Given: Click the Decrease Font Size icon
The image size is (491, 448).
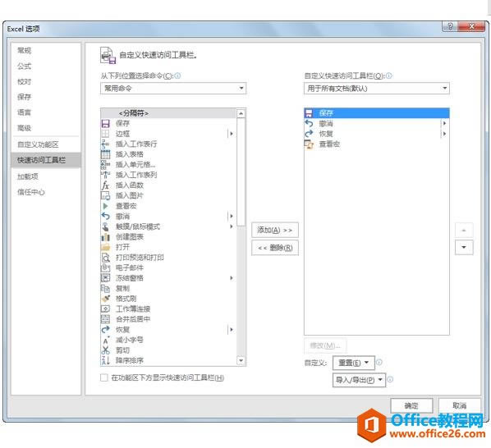Looking at the screenshot, I should pyautogui.click(x=106, y=340).
